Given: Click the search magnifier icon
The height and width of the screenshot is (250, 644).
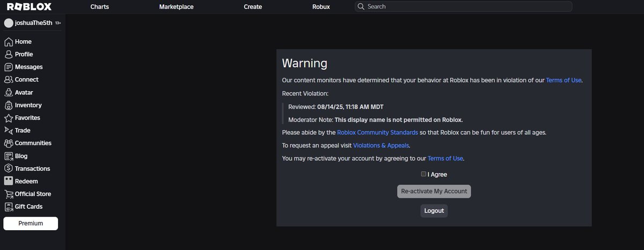Looking at the screenshot, I should coord(361,7).
